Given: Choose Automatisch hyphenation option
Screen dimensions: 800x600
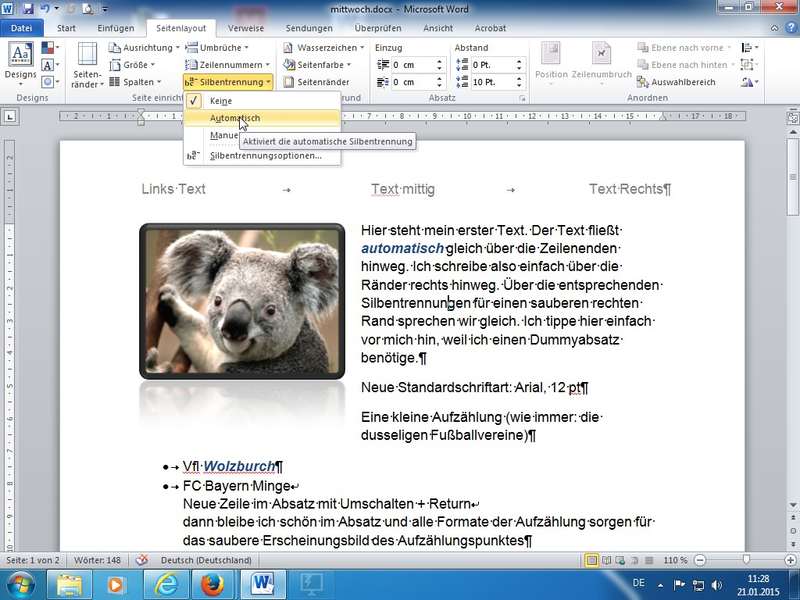Looking at the screenshot, I should tap(235, 118).
